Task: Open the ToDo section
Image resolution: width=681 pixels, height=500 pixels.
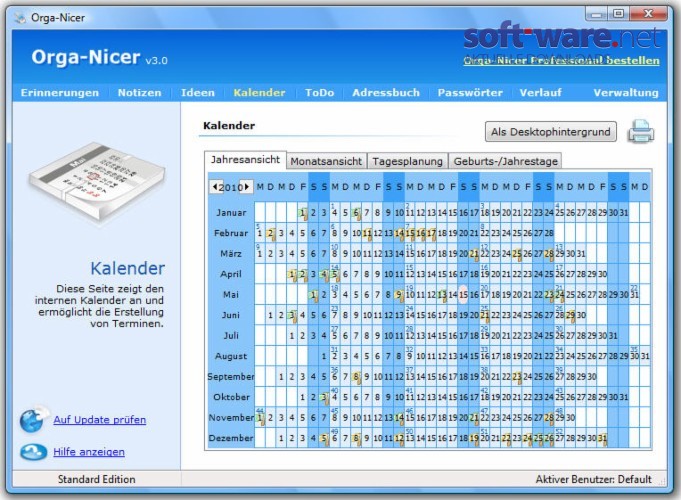Action: [x=320, y=93]
